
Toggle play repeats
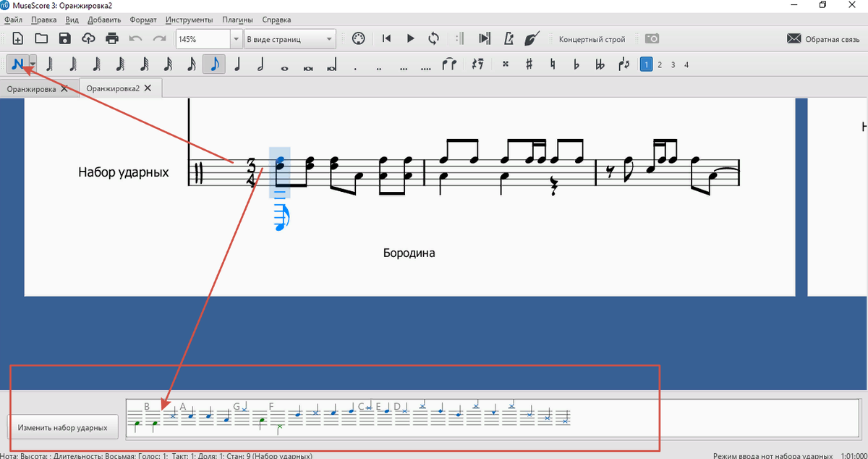[x=461, y=38]
